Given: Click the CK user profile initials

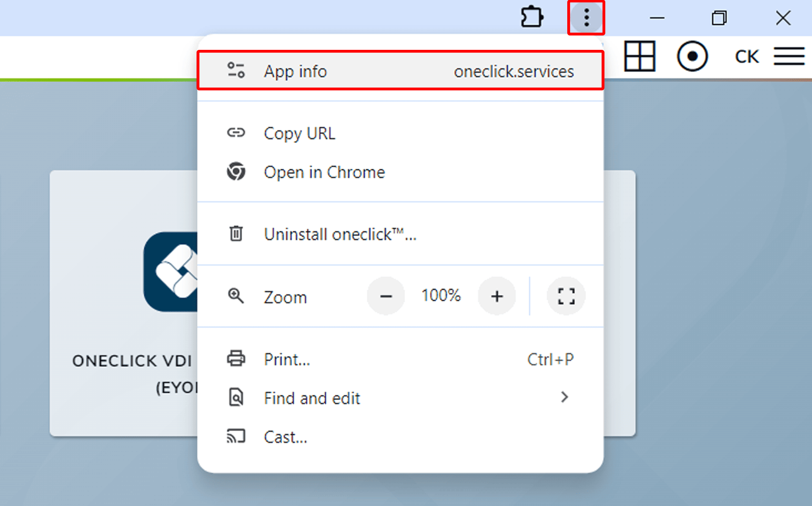Looking at the screenshot, I should point(746,57).
